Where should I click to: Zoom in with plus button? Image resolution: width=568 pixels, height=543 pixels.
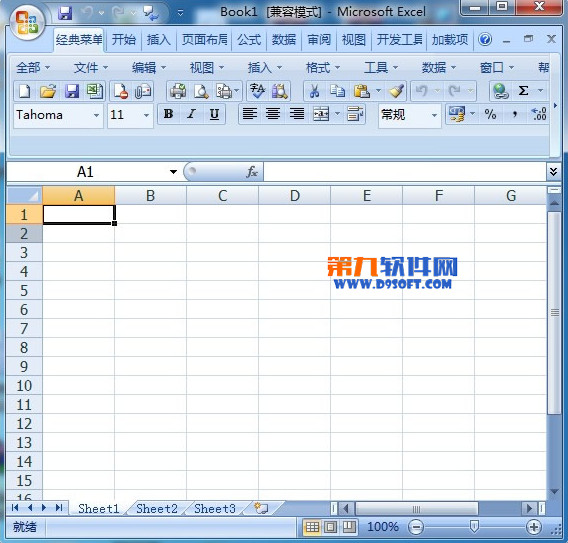[x=534, y=527]
